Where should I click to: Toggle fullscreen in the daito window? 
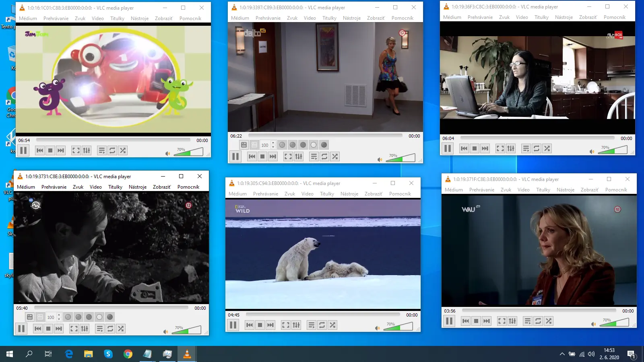click(288, 156)
